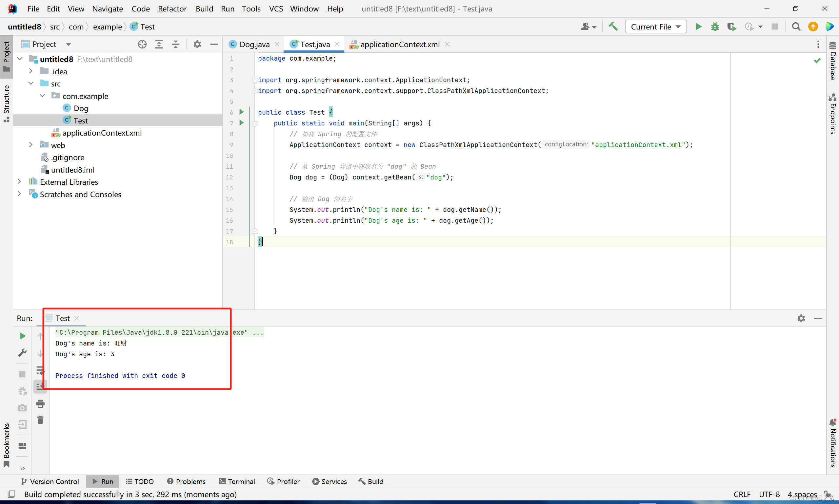
Task: Click the UTF-8 encoding in status bar
Action: pyautogui.click(x=769, y=494)
